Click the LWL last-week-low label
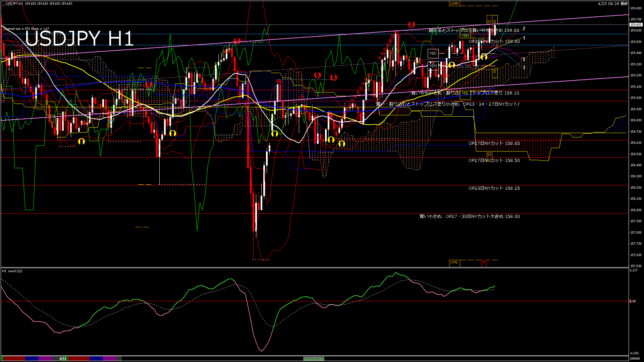Screen dimensions: 644x362 pos(454,262)
